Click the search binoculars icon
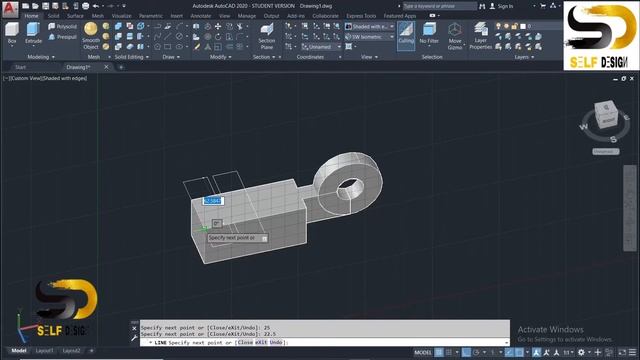This screenshot has width=640, height=360. (482, 6)
